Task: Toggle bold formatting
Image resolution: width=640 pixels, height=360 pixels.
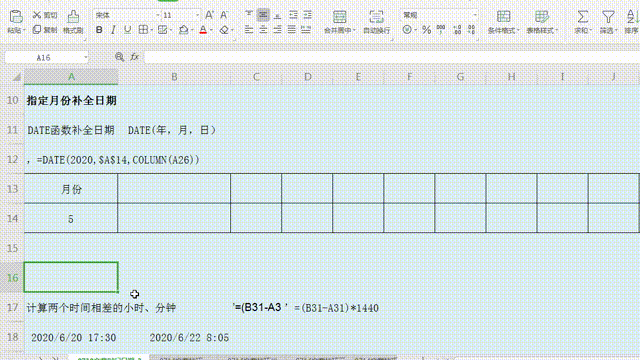Action: click(x=99, y=30)
